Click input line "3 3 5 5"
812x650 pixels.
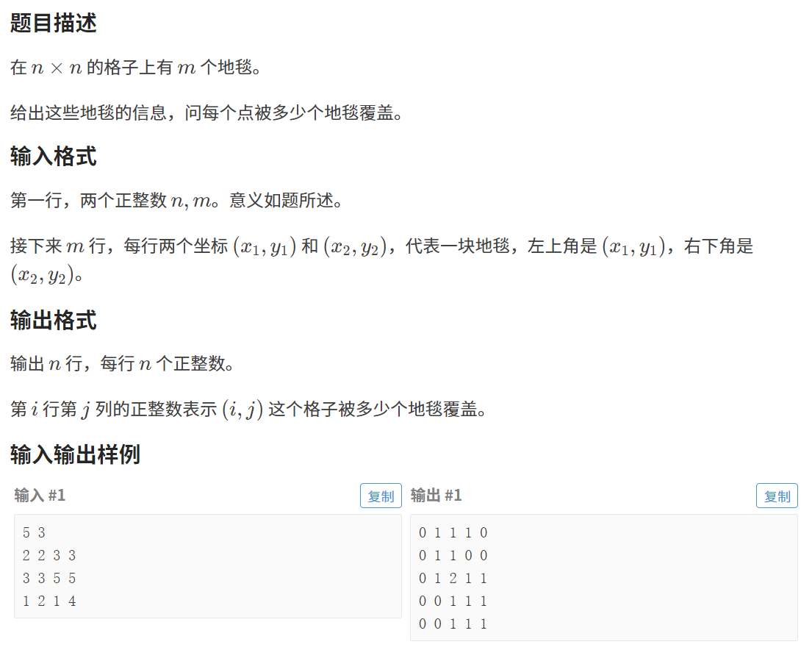pyautogui.click(x=49, y=579)
